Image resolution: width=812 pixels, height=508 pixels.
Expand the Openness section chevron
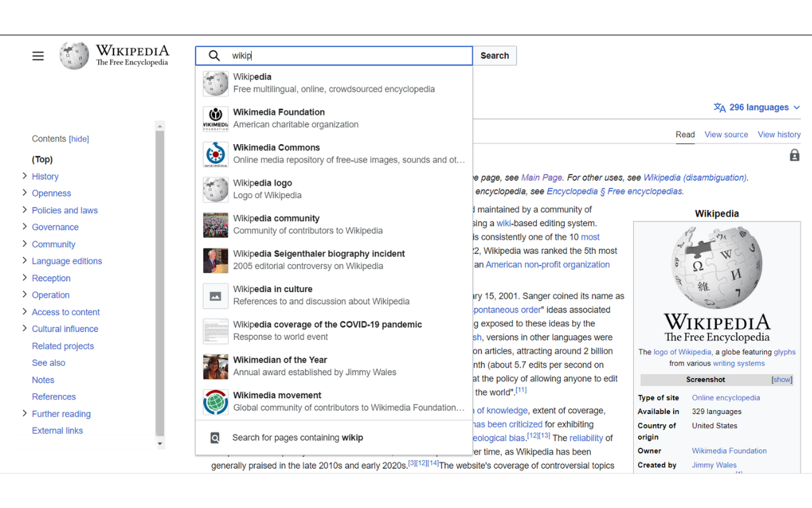tap(25, 193)
